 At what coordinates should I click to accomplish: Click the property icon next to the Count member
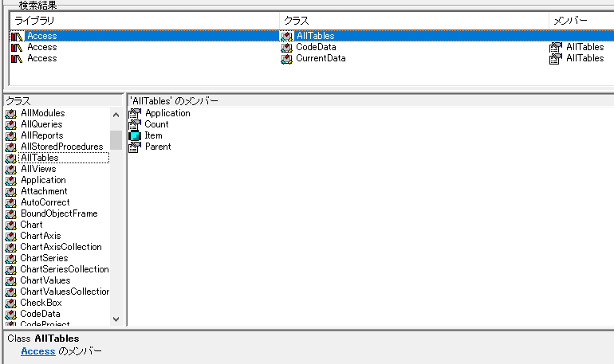pos(135,125)
